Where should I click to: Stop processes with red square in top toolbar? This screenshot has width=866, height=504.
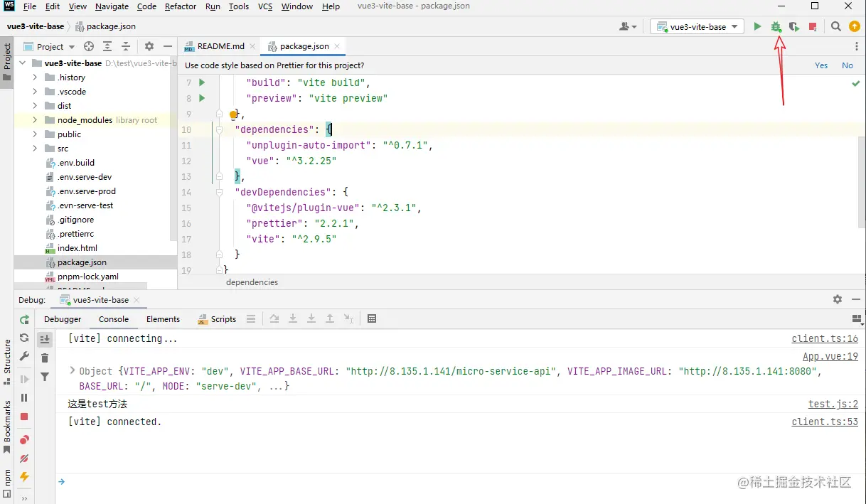coord(813,27)
